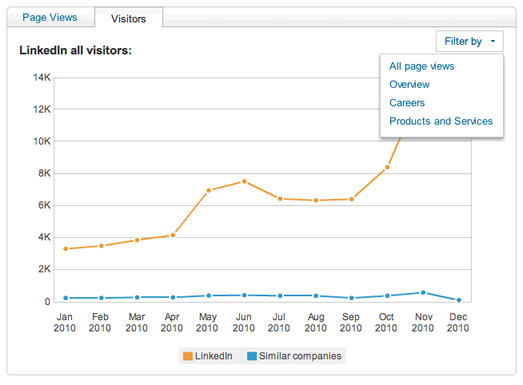Viewport: 523px width, 385px height.
Task: Click Similar companies point for Oct 2010
Action: 387,296
